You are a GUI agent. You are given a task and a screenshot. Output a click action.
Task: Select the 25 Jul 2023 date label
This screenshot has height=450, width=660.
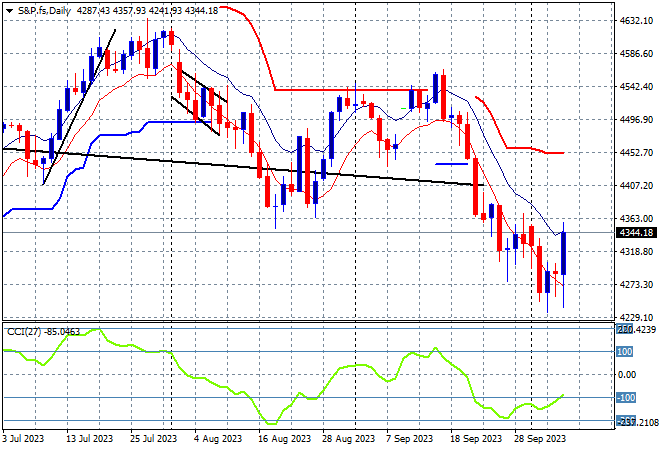(x=154, y=439)
